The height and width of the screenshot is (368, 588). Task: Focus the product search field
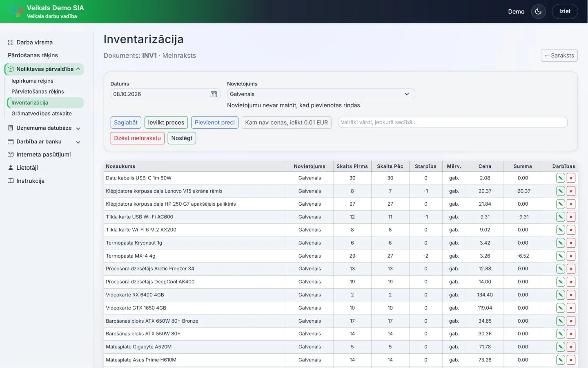(452, 122)
